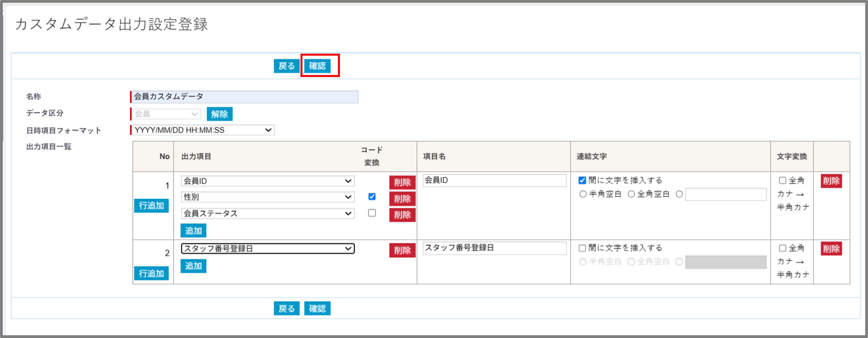Open the 会員 データ区分 dropdown
Image resolution: width=868 pixels, height=338 pixels.
166,114
